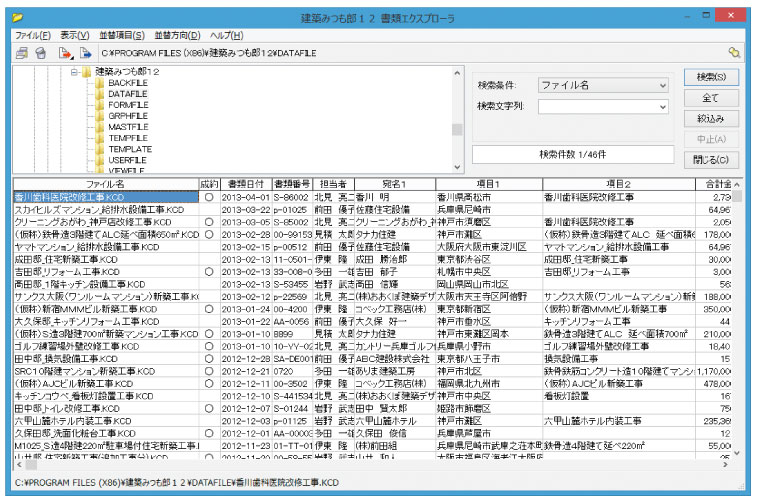Click folder tree scroll-down arrow
760x504 pixels.
(457, 167)
